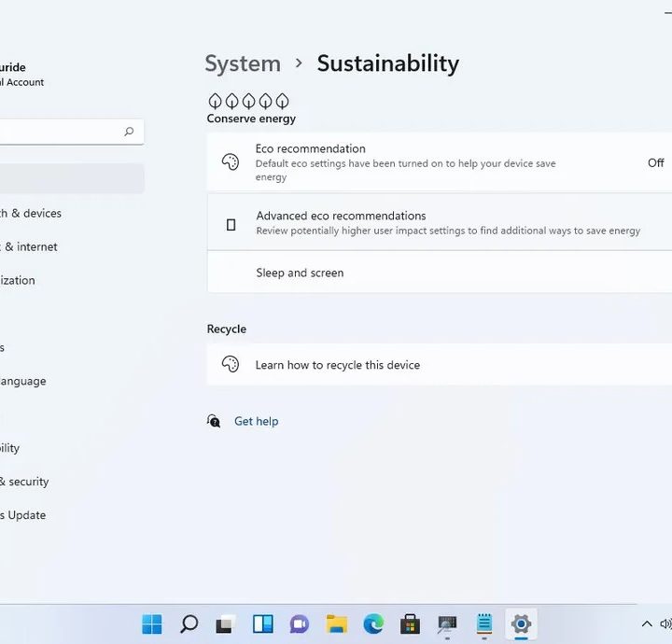This screenshot has height=644, width=672.
Task: Click the Get help link
Action: pyautogui.click(x=256, y=421)
